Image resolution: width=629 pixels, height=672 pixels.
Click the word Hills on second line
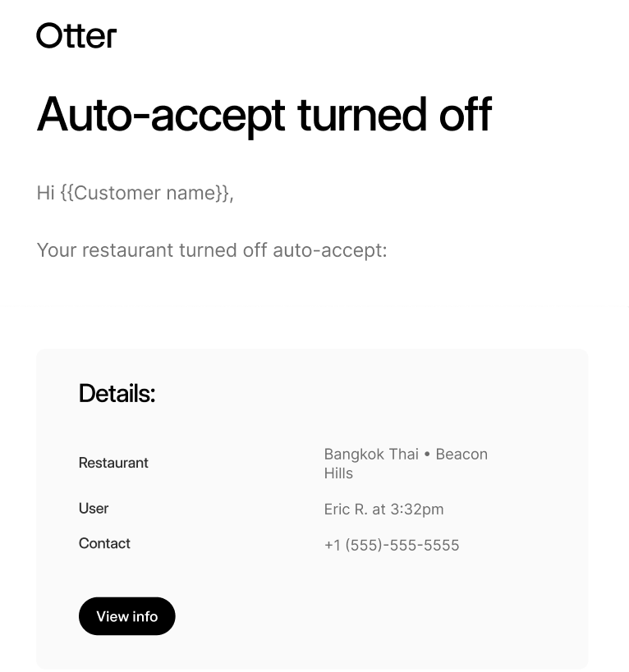(339, 473)
